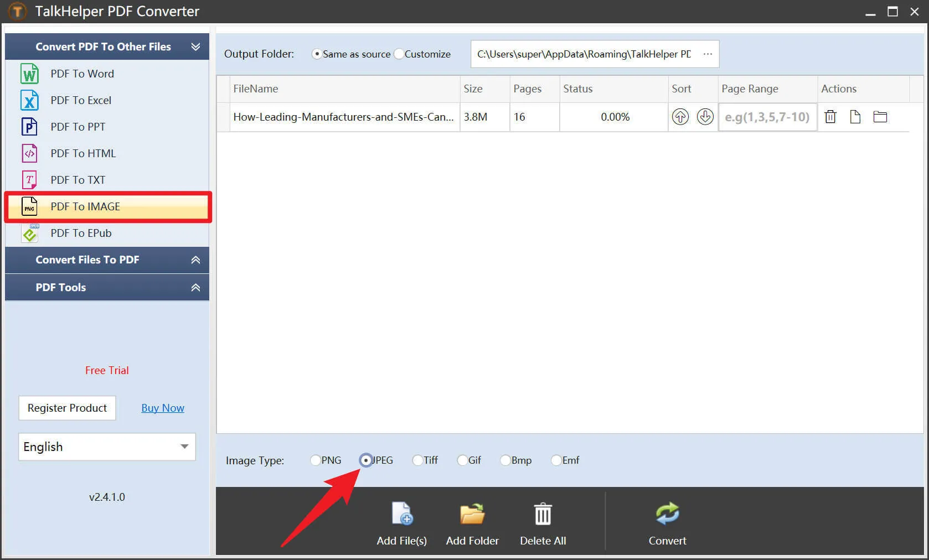Screen dimensions: 929x560
Task: Open the PDF To PPT converter
Action: click(77, 127)
